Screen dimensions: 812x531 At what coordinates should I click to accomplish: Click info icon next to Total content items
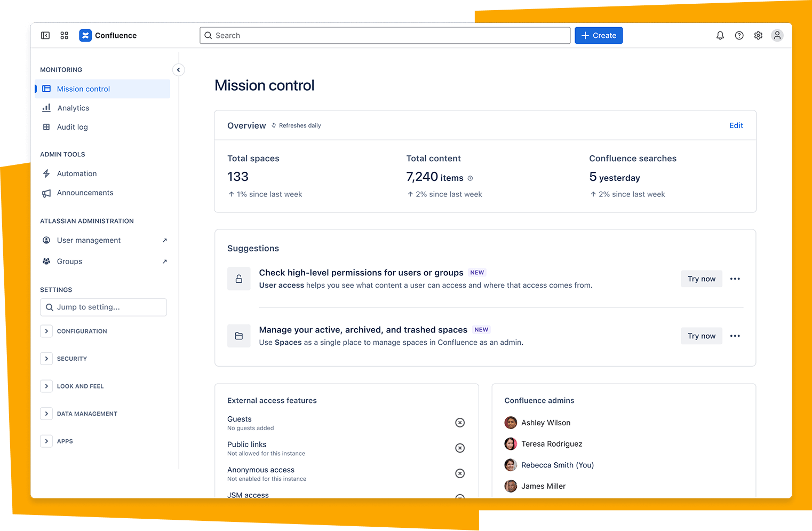pyautogui.click(x=470, y=178)
